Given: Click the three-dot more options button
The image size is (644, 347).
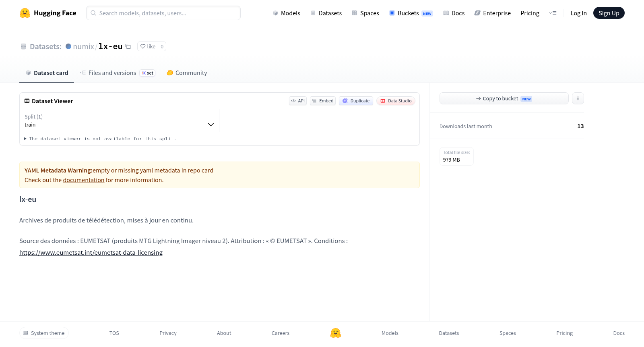Looking at the screenshot, I should pos(578,98).
